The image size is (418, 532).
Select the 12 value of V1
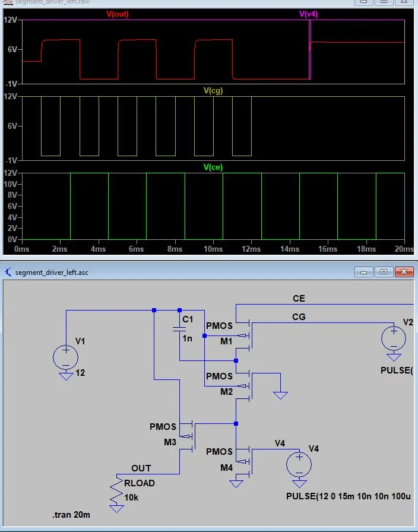[80, 373]
